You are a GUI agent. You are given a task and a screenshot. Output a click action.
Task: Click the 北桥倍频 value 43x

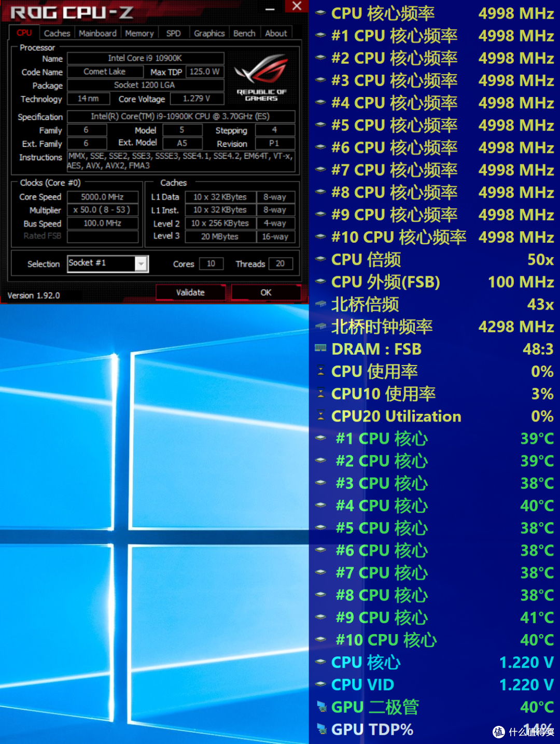(x=540, y=304)
